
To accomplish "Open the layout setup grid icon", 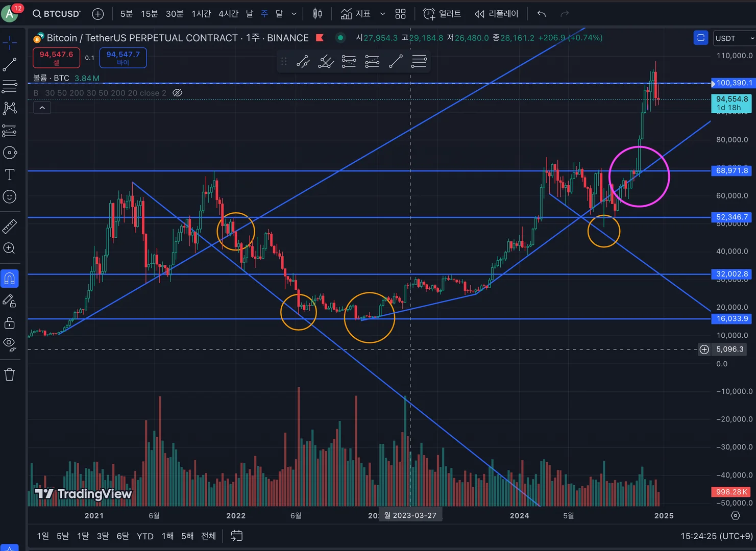I will click(x=401, y=14).
